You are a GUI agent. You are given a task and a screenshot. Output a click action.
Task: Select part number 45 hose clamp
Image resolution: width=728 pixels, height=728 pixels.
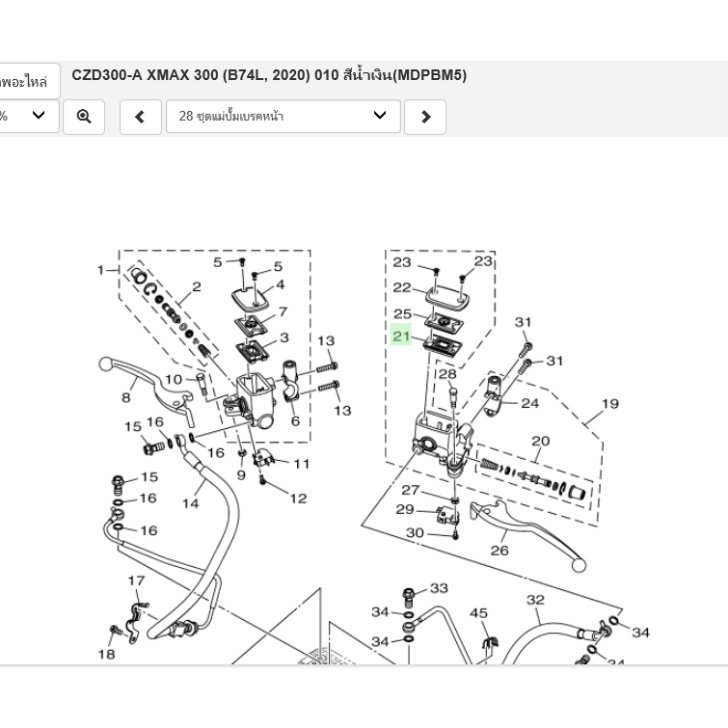point(478,613)
